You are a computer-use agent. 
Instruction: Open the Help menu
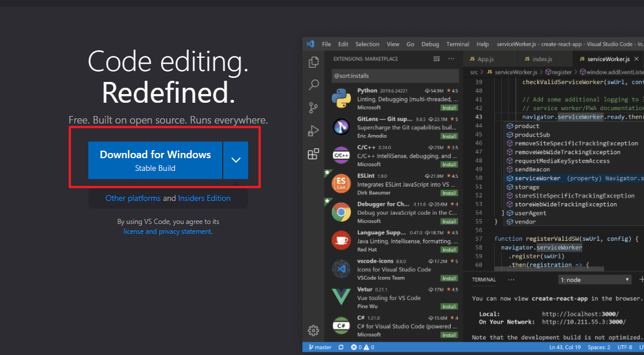tap(482, 44)
